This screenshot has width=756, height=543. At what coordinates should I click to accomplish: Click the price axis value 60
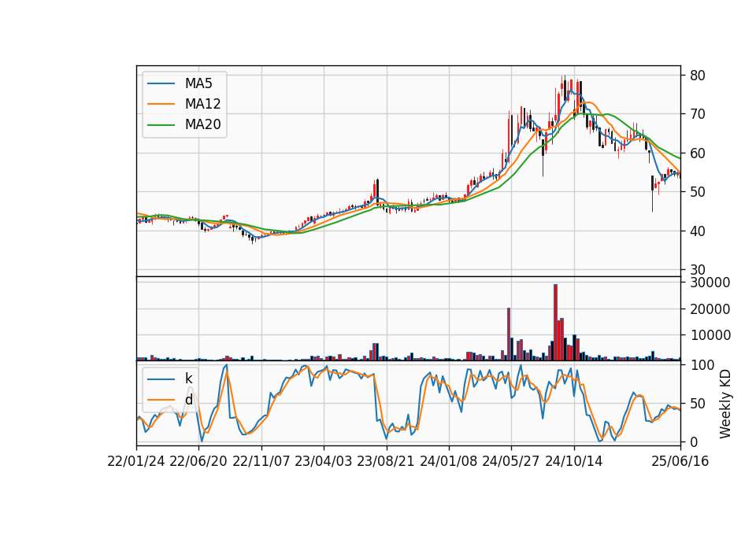[698, 153]
